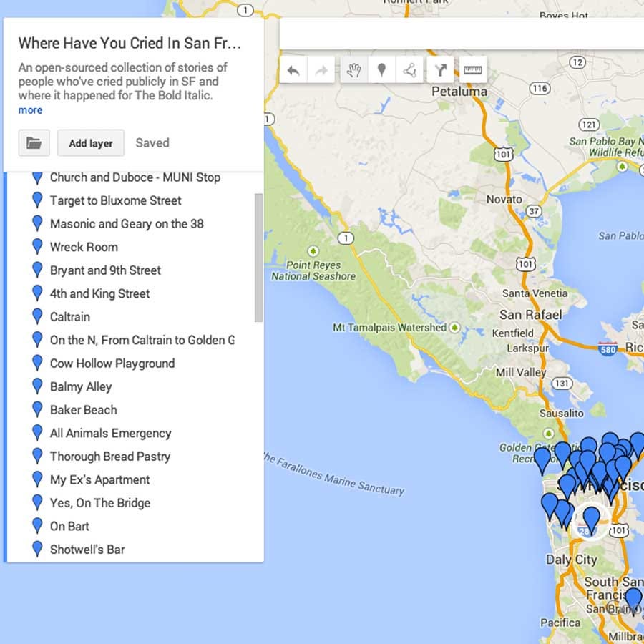Viewport: 644px width, 644px height.
Task: Open the folder icon menu
Action: click(34, 142)
